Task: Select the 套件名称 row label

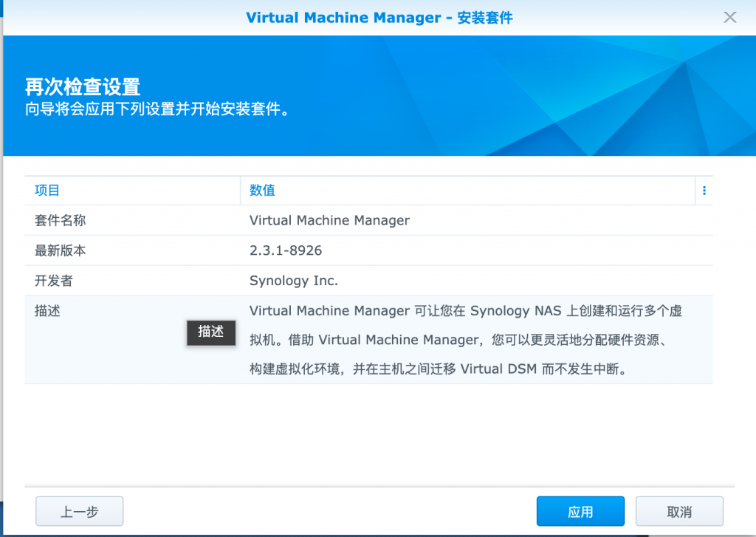Action: pos(61,221)
